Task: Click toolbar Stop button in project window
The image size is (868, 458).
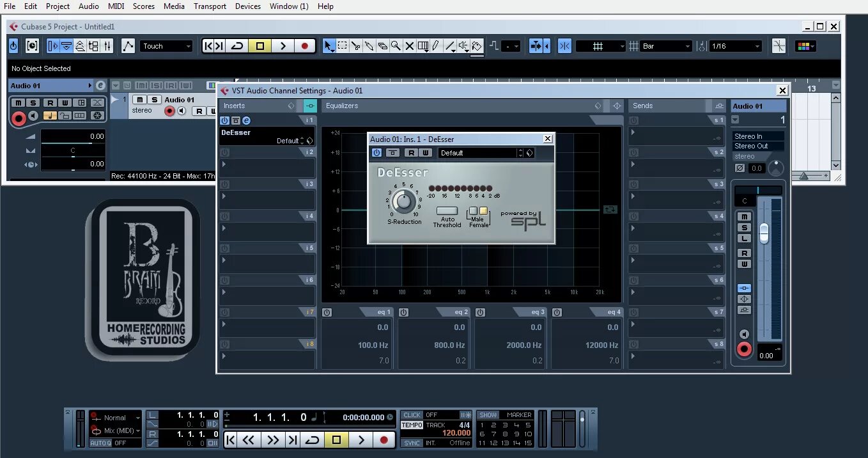Action: [260, 46]
